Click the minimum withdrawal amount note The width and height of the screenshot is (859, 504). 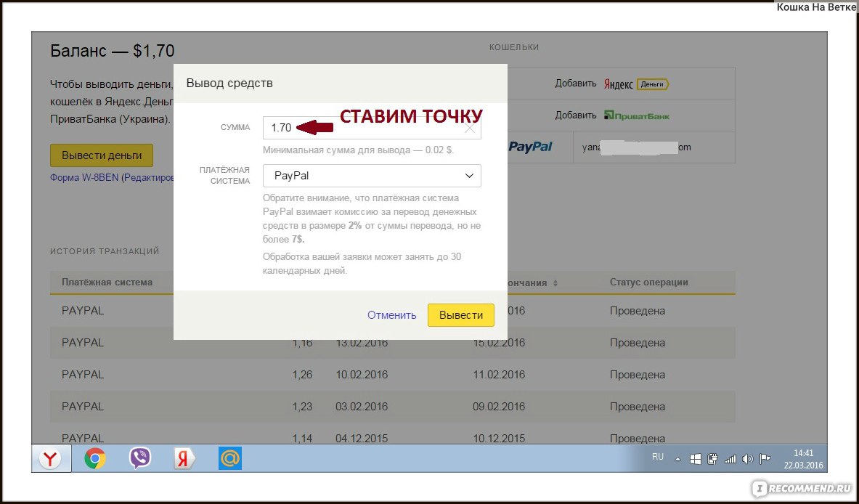pos(358,150)
